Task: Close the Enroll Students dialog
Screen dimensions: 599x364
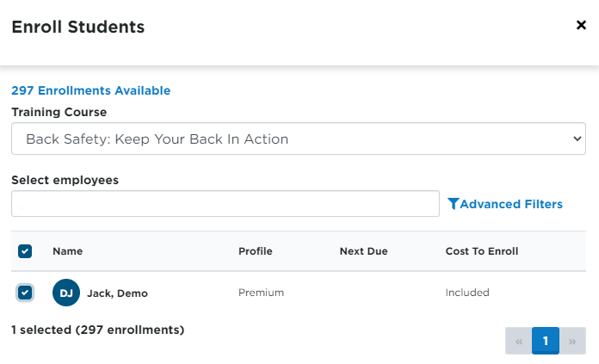Action: (x=581, y=25)
